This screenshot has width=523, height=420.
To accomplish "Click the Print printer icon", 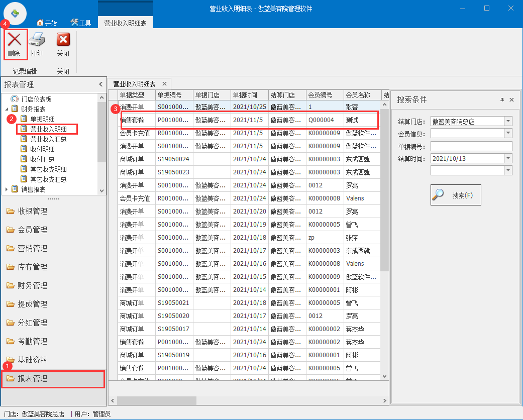I will click(37, 40).
